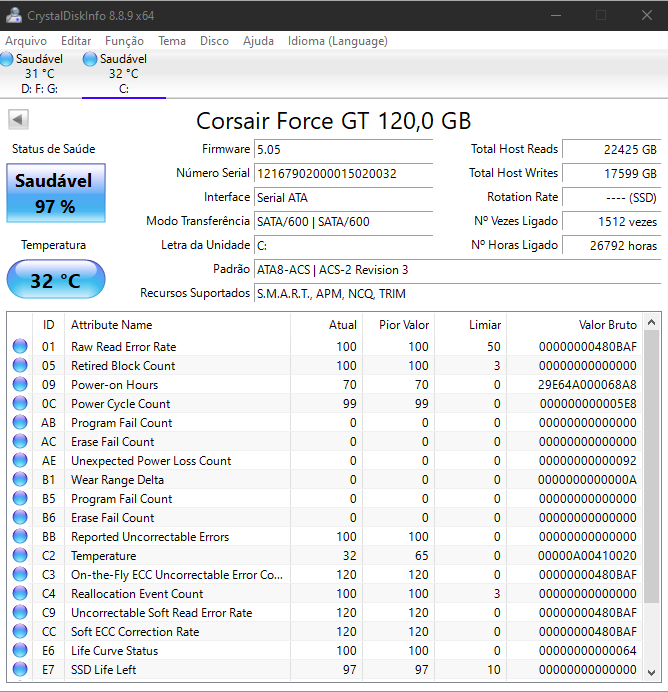
Task: Click the attribute list scrollbar thumb
Action: 652,467
